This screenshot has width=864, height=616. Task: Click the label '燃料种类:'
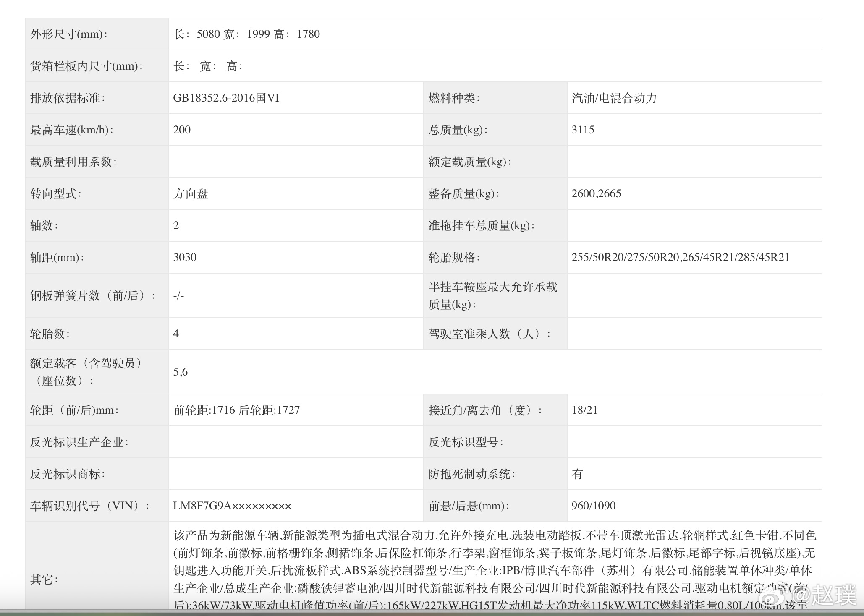[454, 98]
